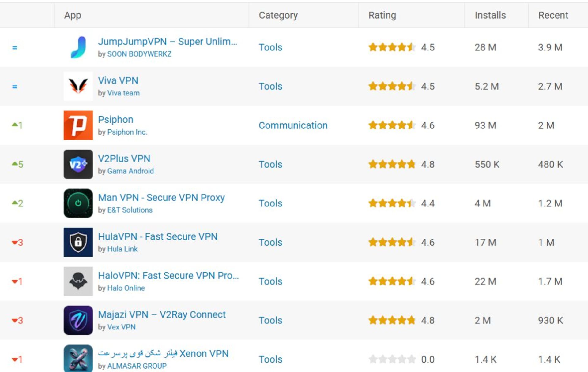This screenshot has height=372, width=588.
Task: Open the Tools category for HulaVPN
Action: click(270, 242)
